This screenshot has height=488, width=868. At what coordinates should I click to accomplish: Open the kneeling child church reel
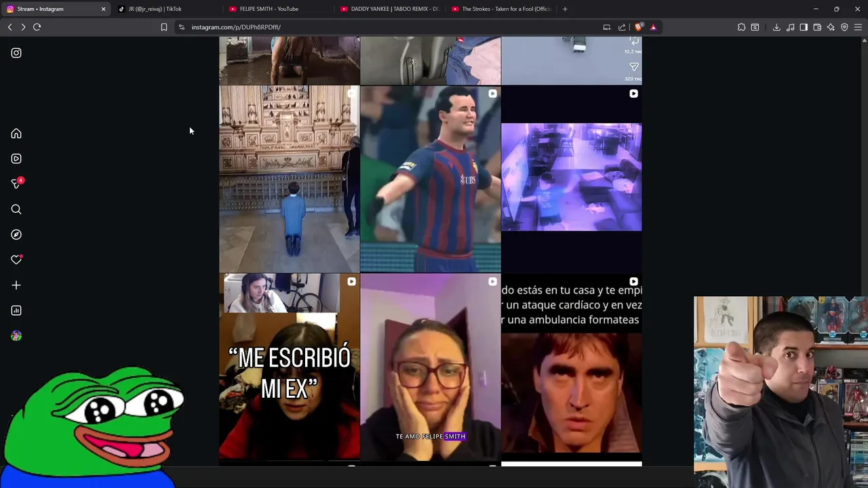[290, 179]
